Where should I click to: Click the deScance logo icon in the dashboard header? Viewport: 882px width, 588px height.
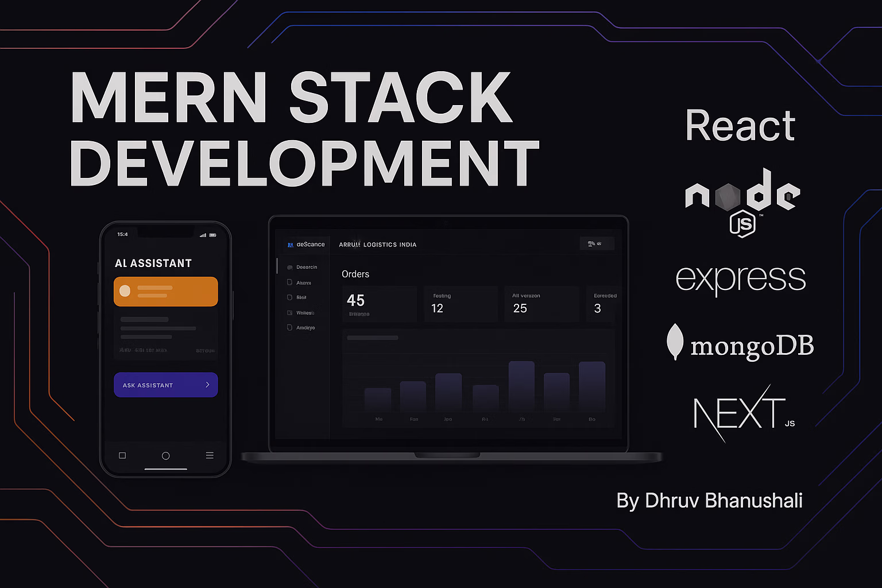[x=290, y=244]
